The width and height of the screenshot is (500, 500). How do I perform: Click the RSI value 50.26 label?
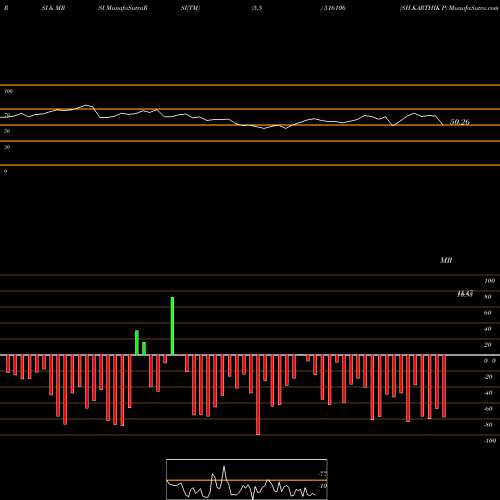click(x=460, y=122)
